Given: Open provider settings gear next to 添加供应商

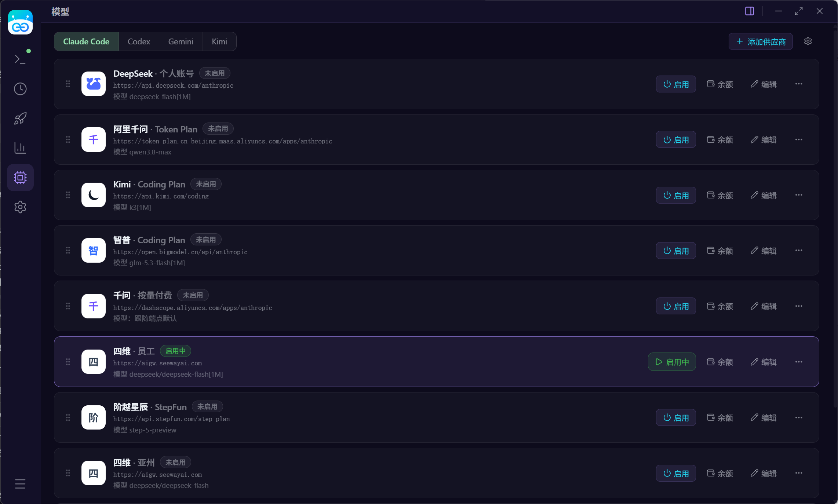Looking at the screenshot, I should (x=808, y=41).
